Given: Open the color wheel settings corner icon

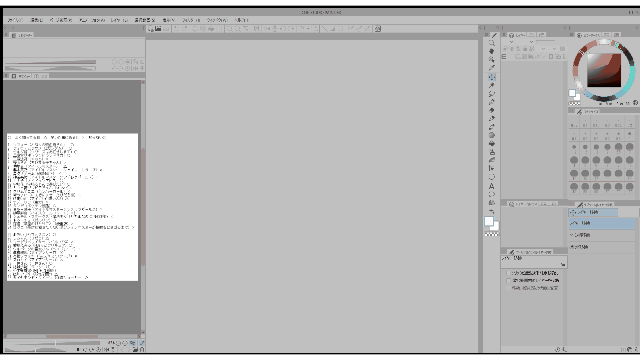Looking at the screenshot, I should tap(635, 103).
